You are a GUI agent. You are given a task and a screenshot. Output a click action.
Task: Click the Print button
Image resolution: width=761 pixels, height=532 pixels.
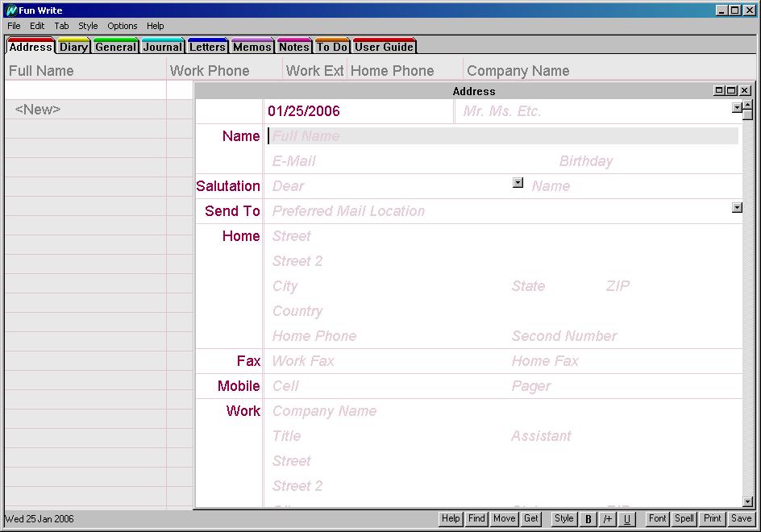(713, 518)
